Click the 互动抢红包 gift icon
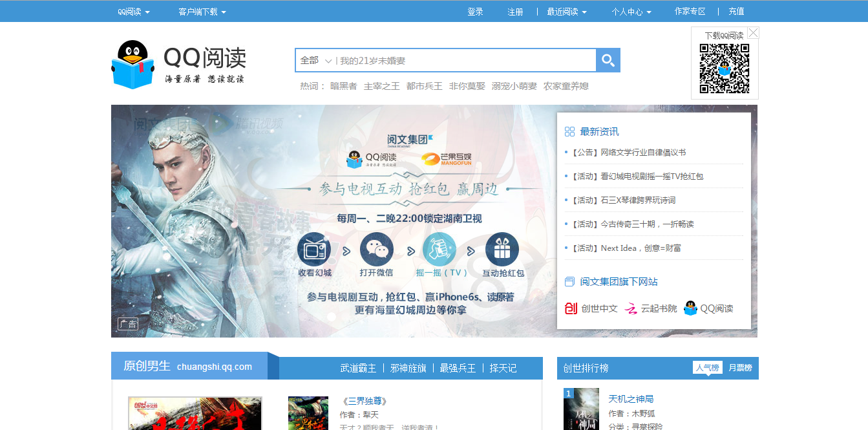The width and height of the screenshot is (868, 430). [x=502, y=249]
